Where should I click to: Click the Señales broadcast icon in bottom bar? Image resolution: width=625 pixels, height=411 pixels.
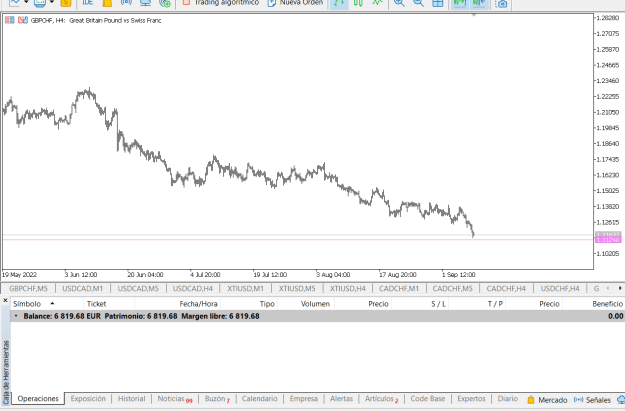(x=578, y=399)
